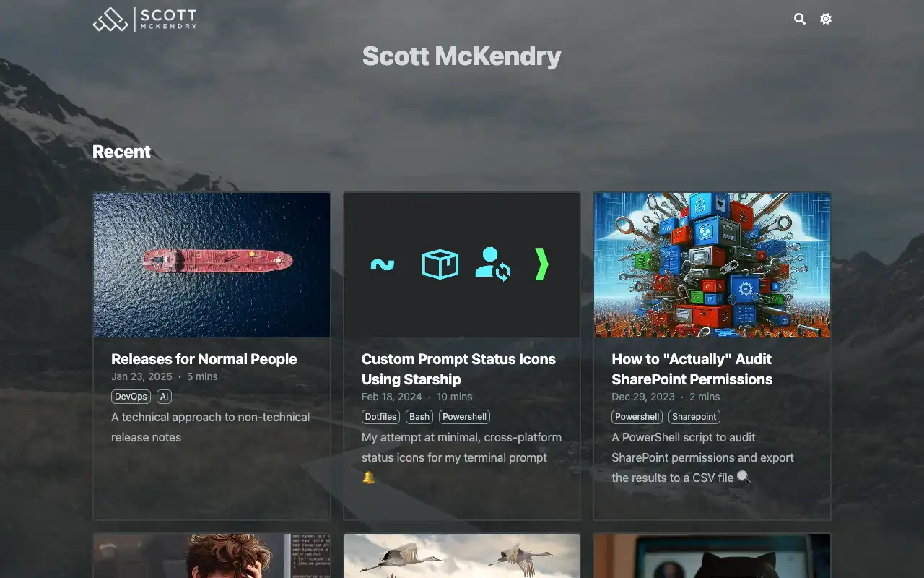Image resolution: width=924 pixels, height=578 pixels.
Task: Open the red cargo ship thumbnail
Action: (x=212, y=264)
